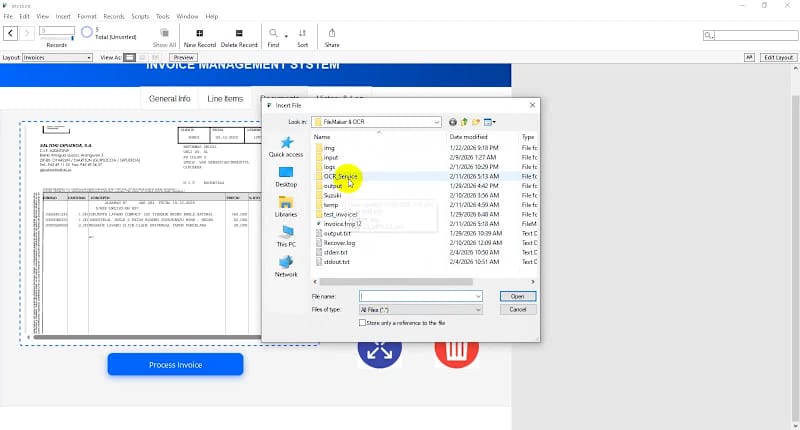The width and height of the screenshot is (800, 430).
Task: Open the Sort records tool
Action: (x=303, y=33)
